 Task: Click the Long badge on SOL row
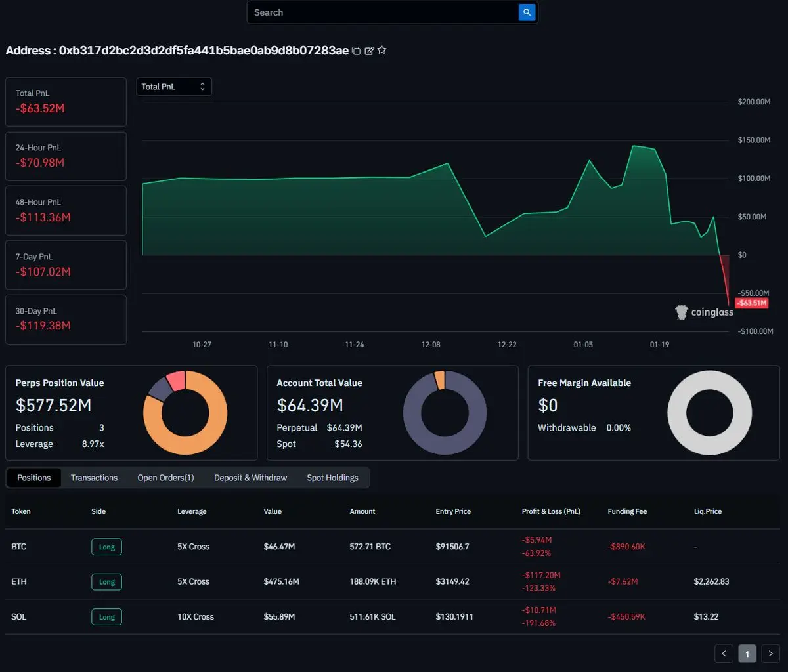(x=106, y=617)
